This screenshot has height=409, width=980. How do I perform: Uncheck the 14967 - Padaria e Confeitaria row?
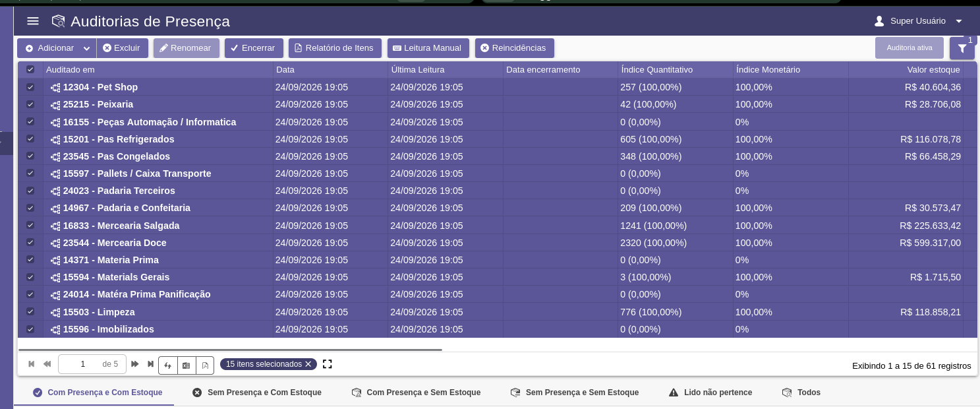click(30, 208)
